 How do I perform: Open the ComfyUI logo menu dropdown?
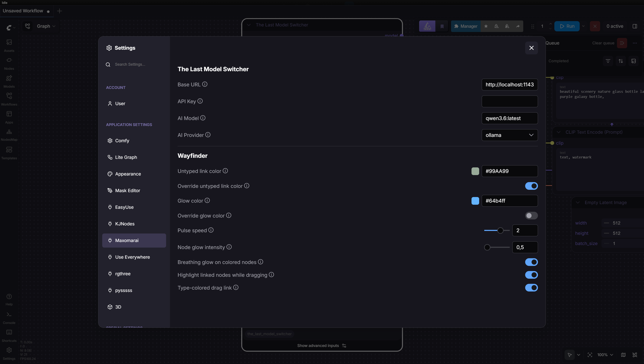pos(11,27)
